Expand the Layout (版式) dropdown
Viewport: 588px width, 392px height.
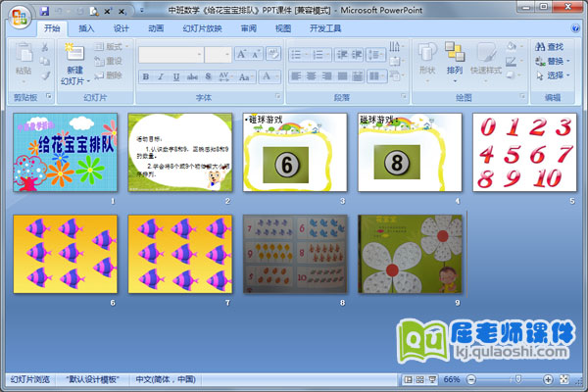(x=112, y=46)
